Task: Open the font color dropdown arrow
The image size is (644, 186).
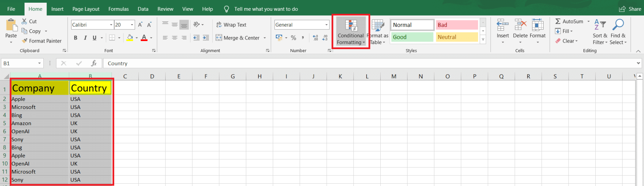Action: click(x=151, y=38)
